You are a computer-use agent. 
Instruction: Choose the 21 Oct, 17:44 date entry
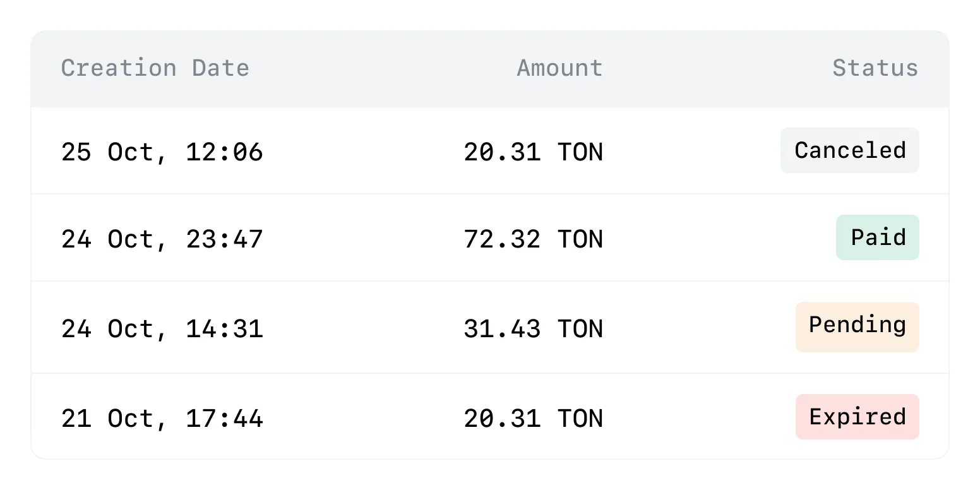pyautogui.click(x=162, y=419)
